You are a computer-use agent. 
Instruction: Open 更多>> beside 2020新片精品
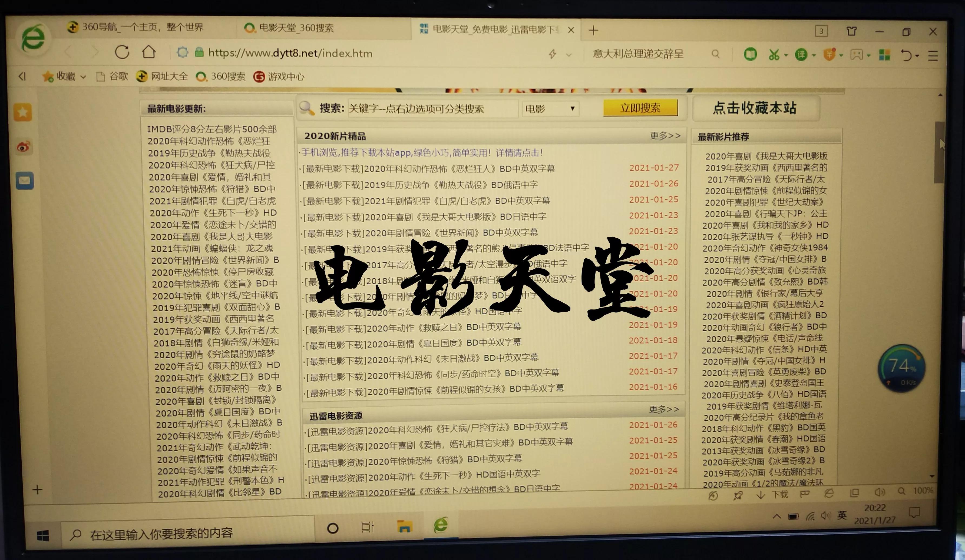click(665, 136)
